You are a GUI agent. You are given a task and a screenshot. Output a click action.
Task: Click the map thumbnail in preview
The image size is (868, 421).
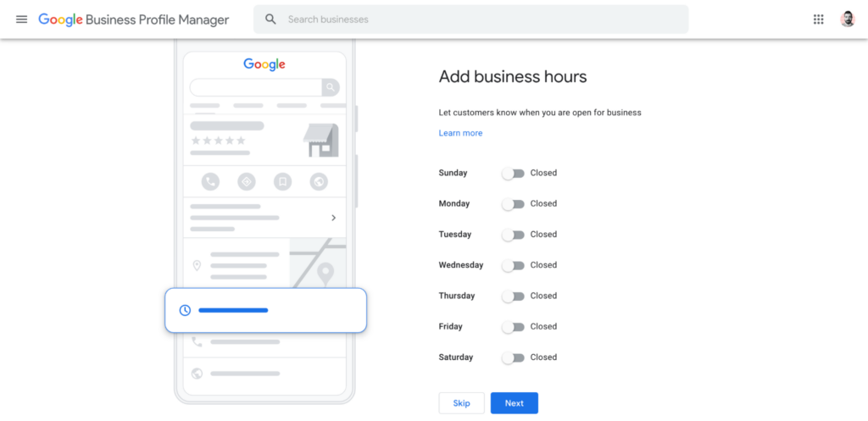(x=318, y=263)
